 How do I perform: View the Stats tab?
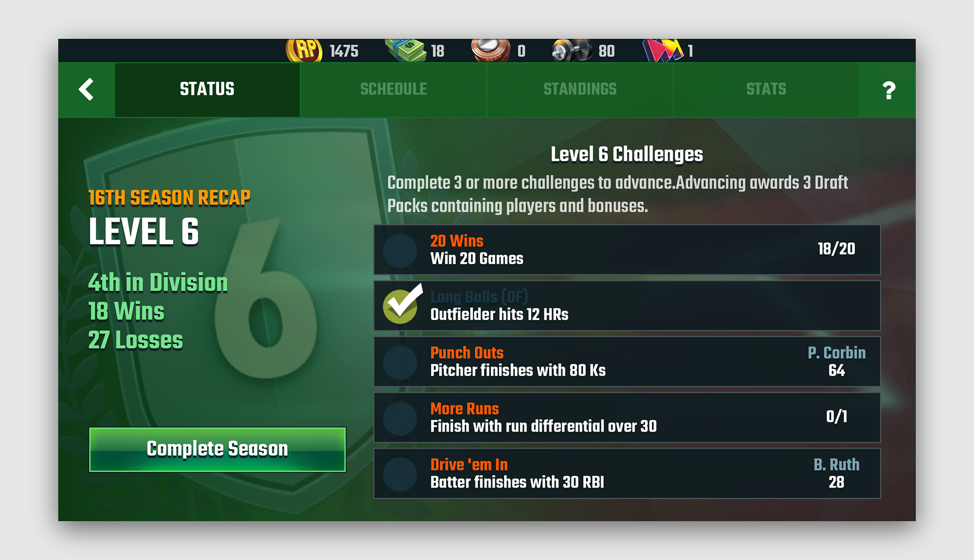[x=766, y=90]
